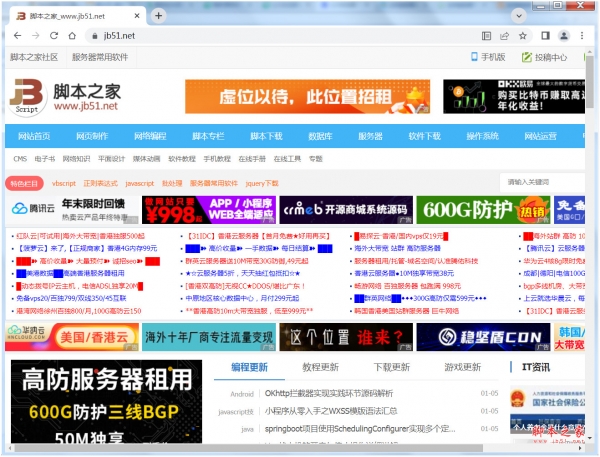Image resolution: width=600 pixels, height=457 pixels.
Task: Close the 脚本之家 browser tab
Action: point(137,16)
